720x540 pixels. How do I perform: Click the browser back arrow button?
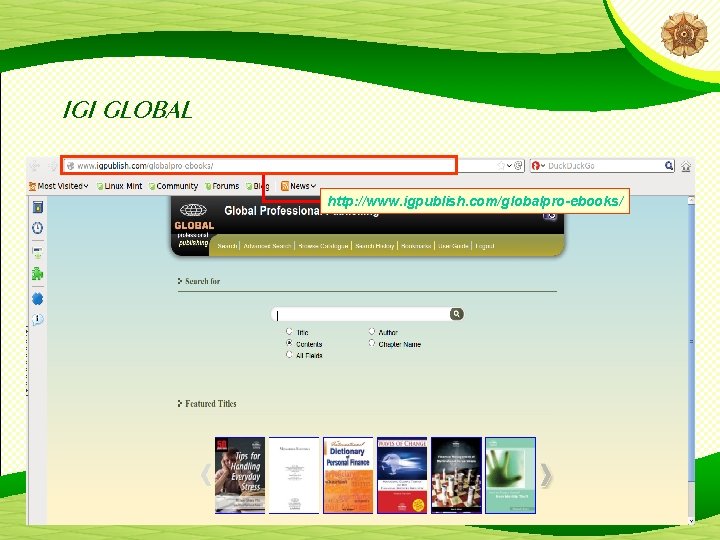pyautogui.click(x=35, y=166)
